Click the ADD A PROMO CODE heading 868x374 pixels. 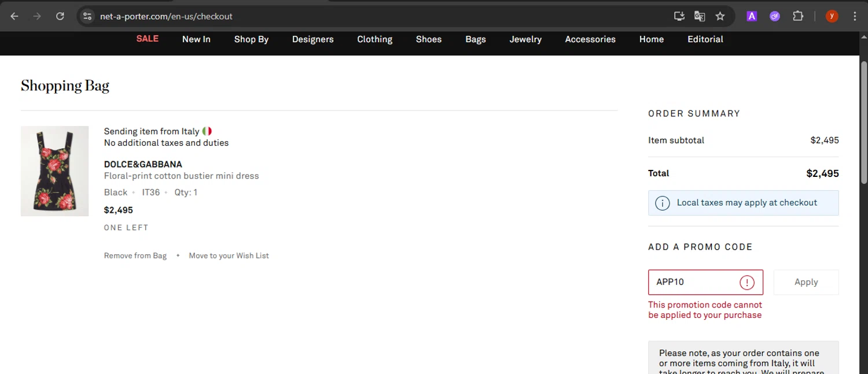(x=700, y=247)
